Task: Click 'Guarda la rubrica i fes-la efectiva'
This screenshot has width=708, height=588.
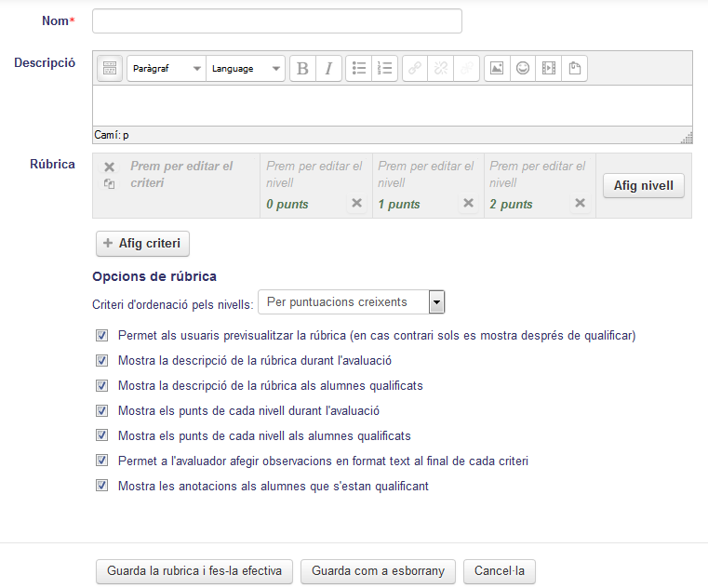Action: [194, 571]
